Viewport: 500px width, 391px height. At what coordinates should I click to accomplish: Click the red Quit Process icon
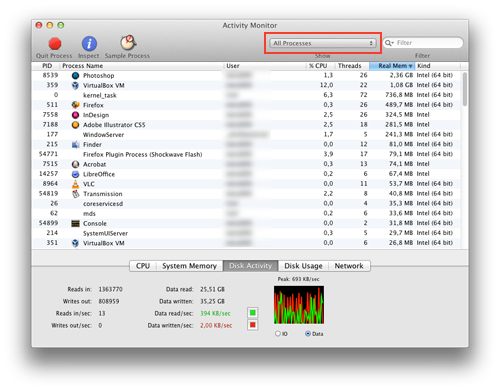coord(55,43)
